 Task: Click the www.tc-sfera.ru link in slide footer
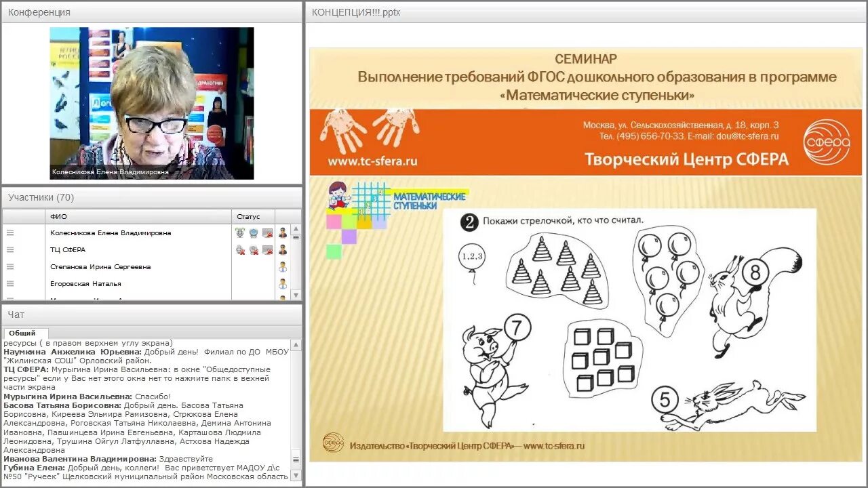click(x=553, y=446)
